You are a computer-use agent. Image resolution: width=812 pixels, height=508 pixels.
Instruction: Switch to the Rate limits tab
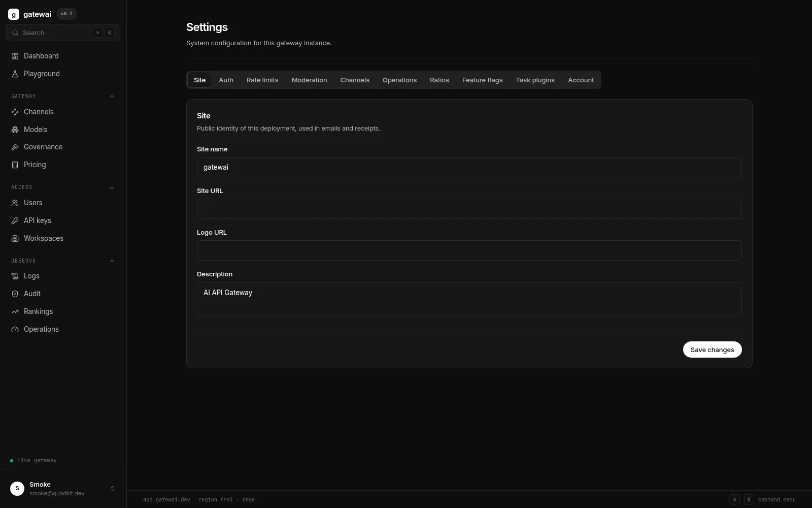tap(262, 80)
